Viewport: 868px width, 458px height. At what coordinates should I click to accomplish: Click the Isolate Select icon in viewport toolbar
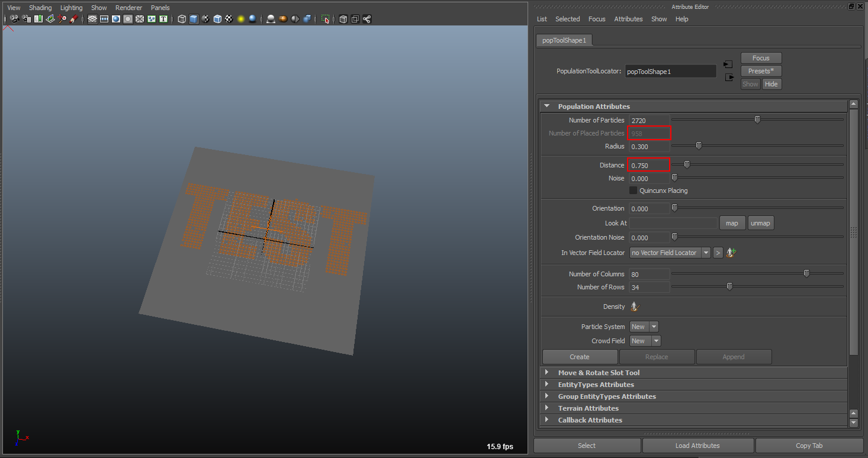click(325, 19)
